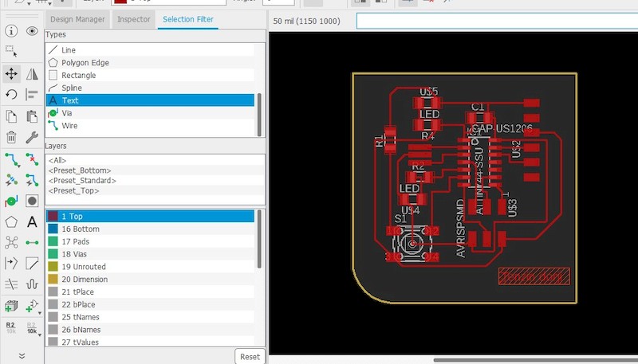
Task: Open the Inspector tab
Action: click(x=133, y=19)
